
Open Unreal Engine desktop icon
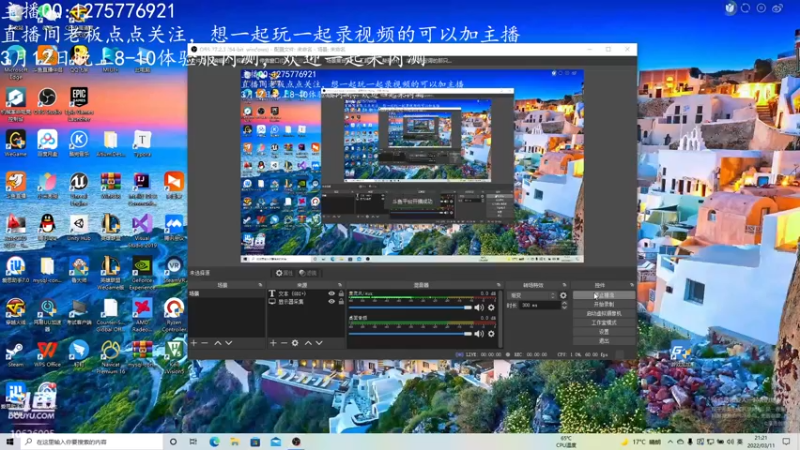(x=79, y=189)
